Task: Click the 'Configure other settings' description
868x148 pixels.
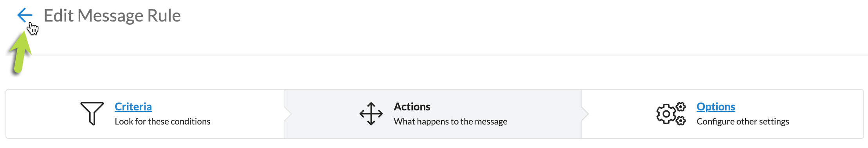Action: 743,121
